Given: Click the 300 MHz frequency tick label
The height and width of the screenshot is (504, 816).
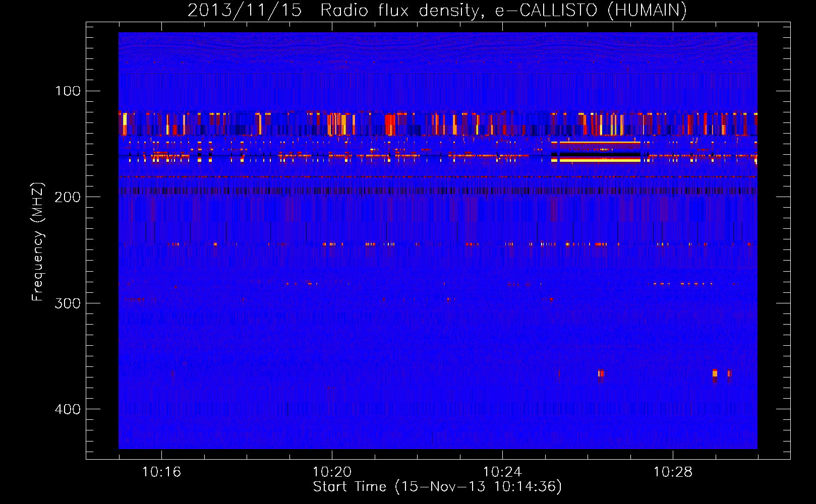Looking at the screenshot, I should tap(68, 303).
